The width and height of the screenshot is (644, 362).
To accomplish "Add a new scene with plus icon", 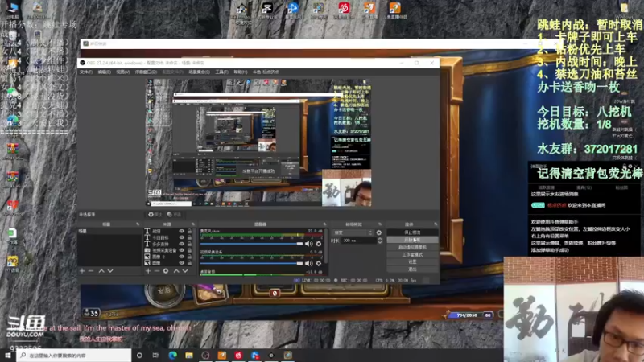I will pos(82,271).
